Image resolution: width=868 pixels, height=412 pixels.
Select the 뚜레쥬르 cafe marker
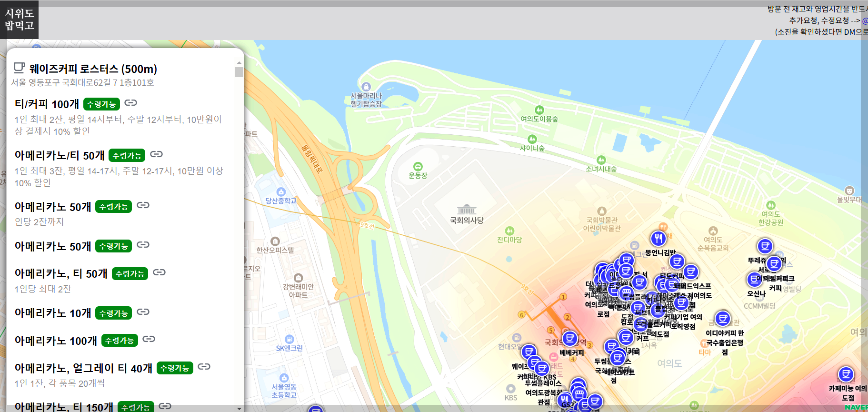click(x=765, y=247)
